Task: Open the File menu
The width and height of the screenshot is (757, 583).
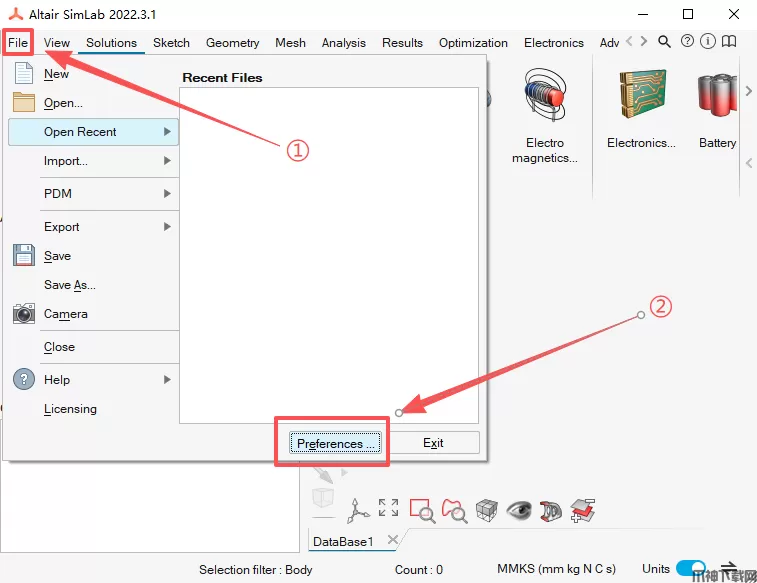Action: tap(18, 42)
